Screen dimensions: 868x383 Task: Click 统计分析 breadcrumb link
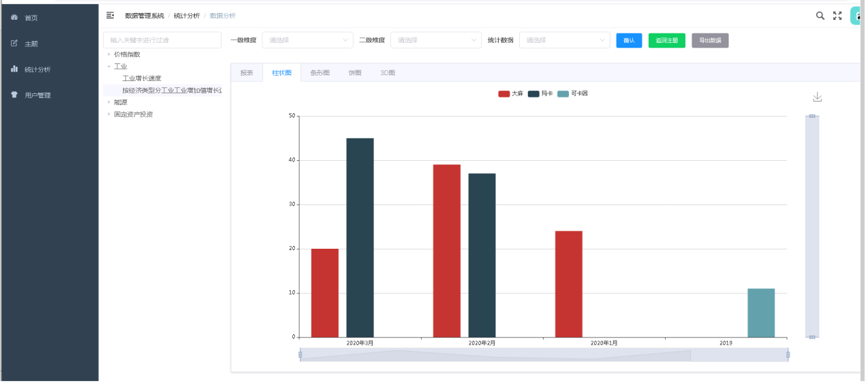(187, 15)
